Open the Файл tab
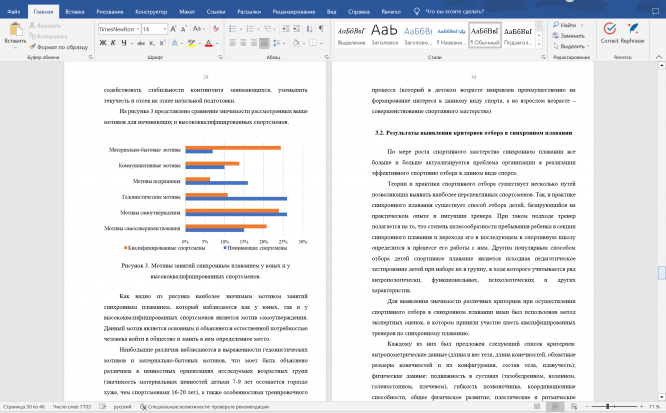The height and width of the screenshot is (413, 666). pyautogui.click(x=14, y=11)
